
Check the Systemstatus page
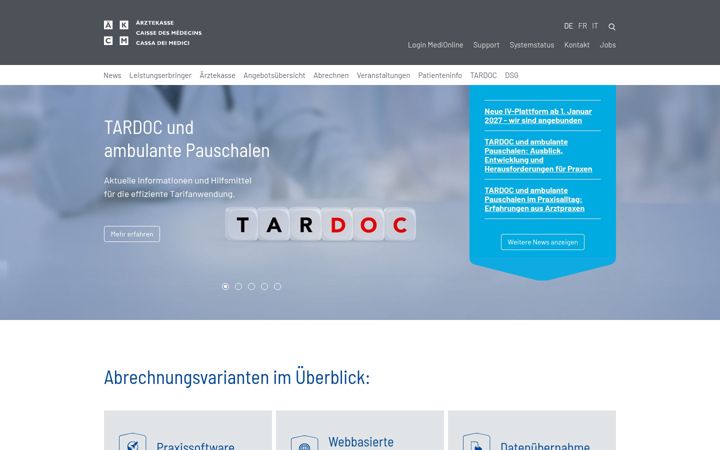[532, 45]
